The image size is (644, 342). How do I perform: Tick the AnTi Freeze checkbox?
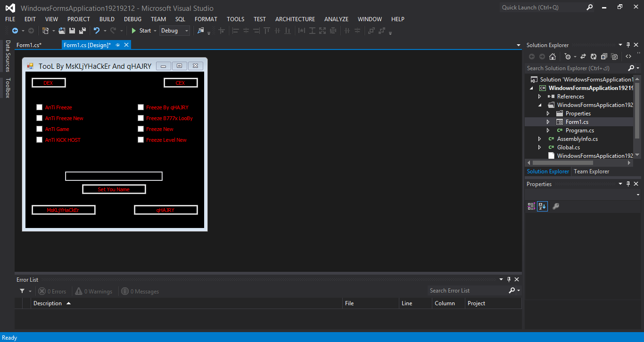[x=40, y=107]
